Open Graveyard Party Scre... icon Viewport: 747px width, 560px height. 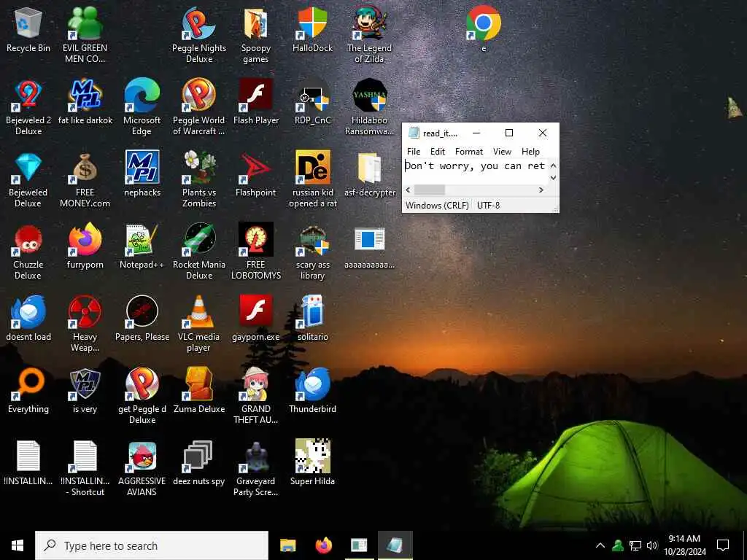(256, 469)
